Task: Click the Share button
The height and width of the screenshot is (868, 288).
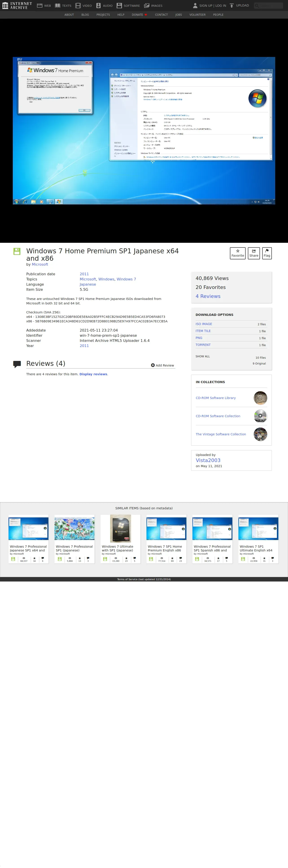Action: [x=254, y=253]
